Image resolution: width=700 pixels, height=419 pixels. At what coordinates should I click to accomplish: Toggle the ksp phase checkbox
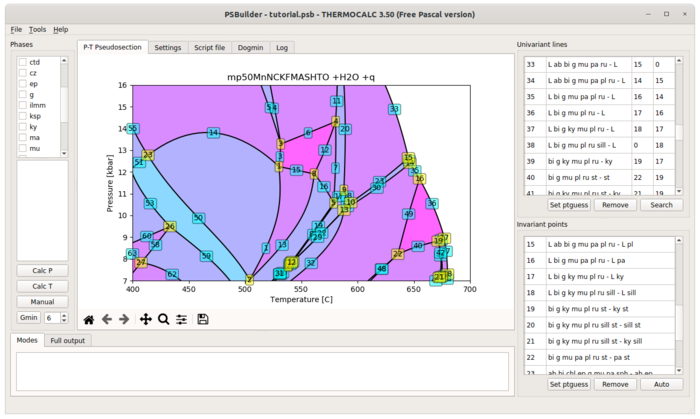pos(23,116)
